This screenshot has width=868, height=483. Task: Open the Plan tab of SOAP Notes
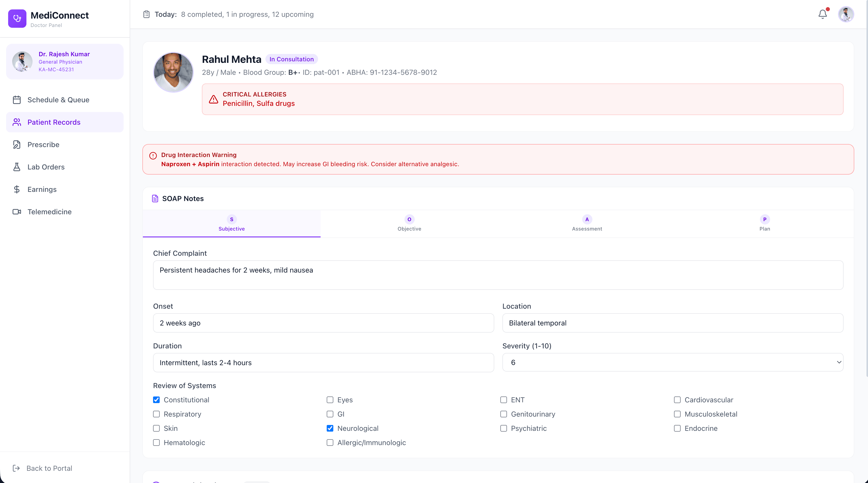(765, 224)
